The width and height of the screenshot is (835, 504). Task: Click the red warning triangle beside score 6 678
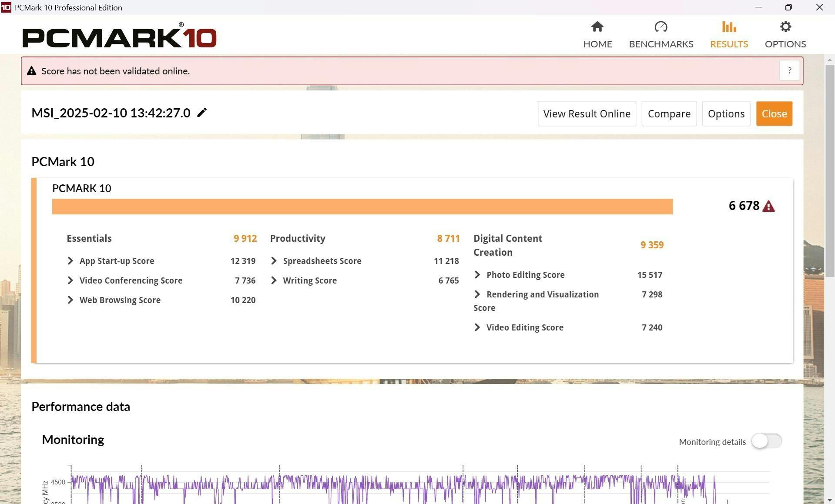point(768,206)
